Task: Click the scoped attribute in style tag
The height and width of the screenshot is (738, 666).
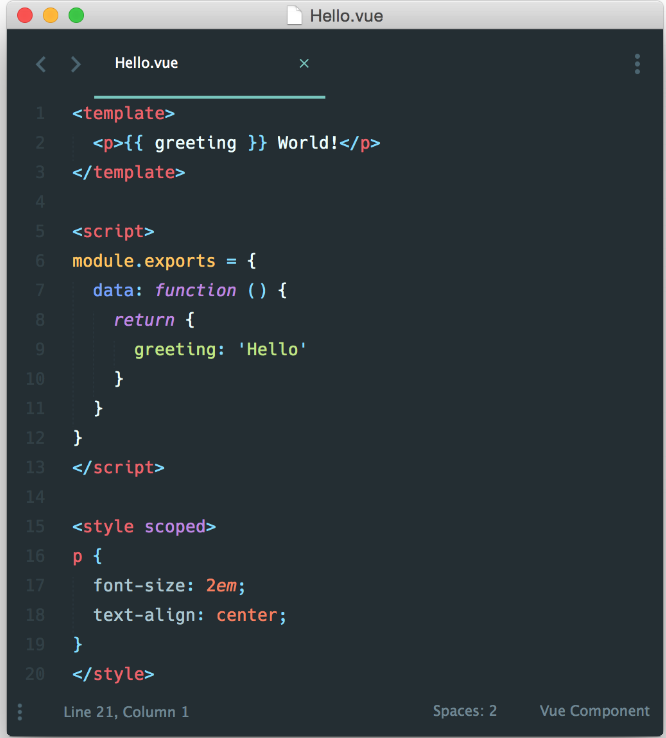Action: click(175, 527)
